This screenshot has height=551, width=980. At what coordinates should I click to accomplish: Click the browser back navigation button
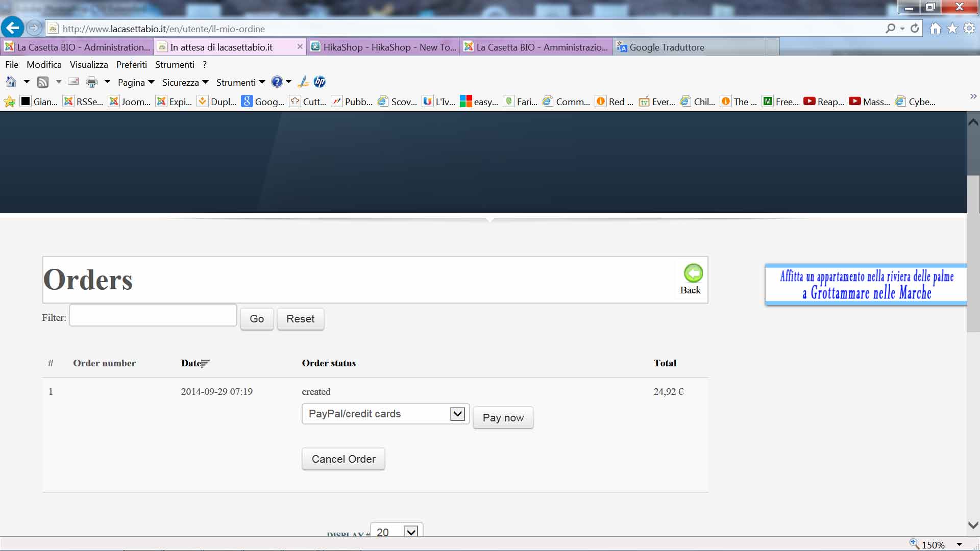(13, 28)
